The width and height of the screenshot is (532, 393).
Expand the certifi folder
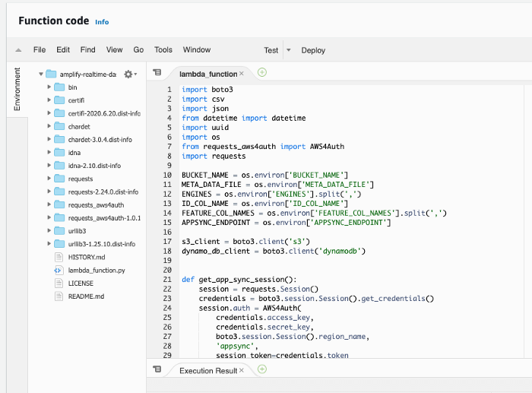[49, 100]
